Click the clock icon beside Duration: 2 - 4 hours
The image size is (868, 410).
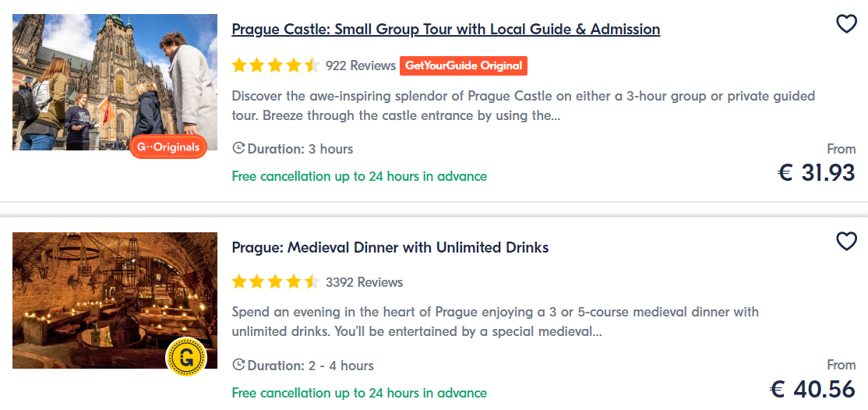coord(239,365)
